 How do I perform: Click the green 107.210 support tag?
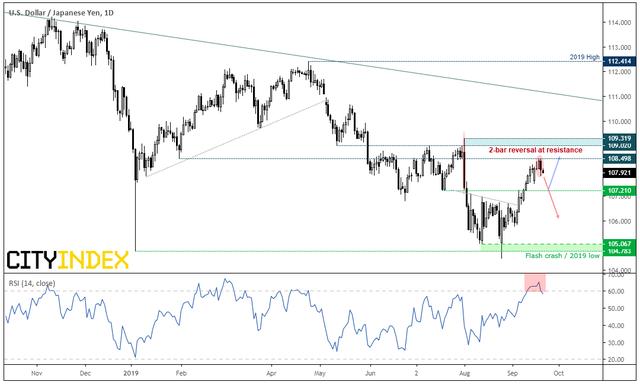[x=619, y=191]
